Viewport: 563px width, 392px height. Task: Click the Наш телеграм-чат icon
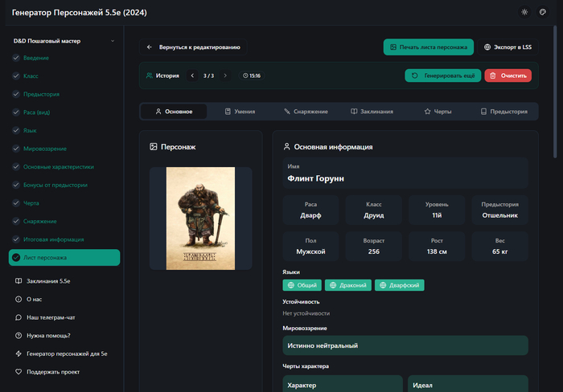tap(18, 317)
